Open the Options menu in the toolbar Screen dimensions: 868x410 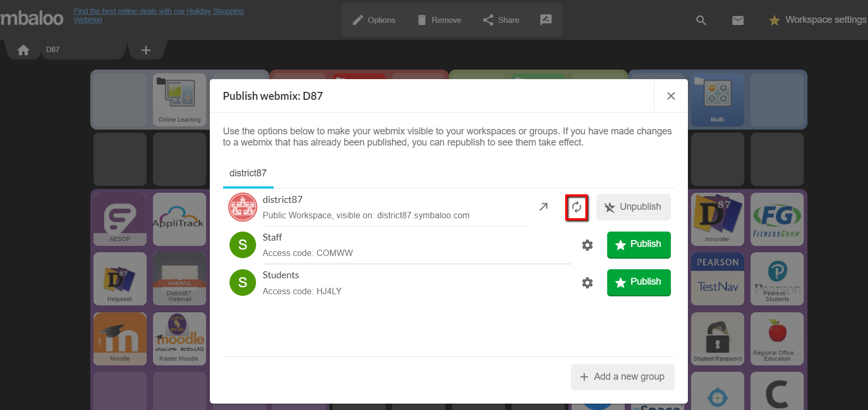click(x=375, y=20)
